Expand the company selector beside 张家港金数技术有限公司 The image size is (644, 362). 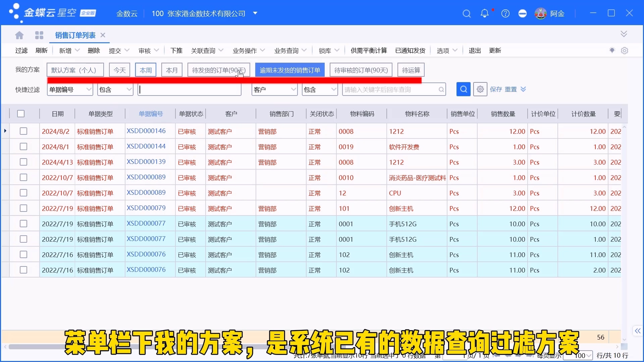click(255, 14)
